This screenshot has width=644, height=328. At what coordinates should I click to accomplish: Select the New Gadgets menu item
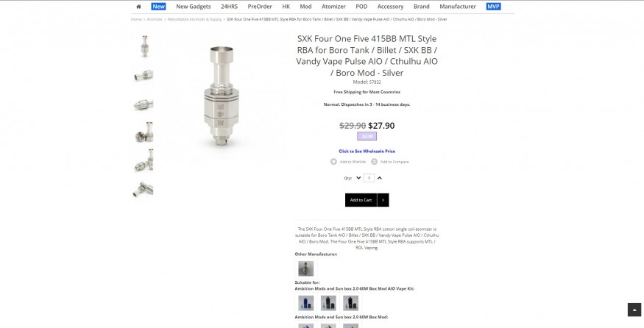click(x=194, y=7)
